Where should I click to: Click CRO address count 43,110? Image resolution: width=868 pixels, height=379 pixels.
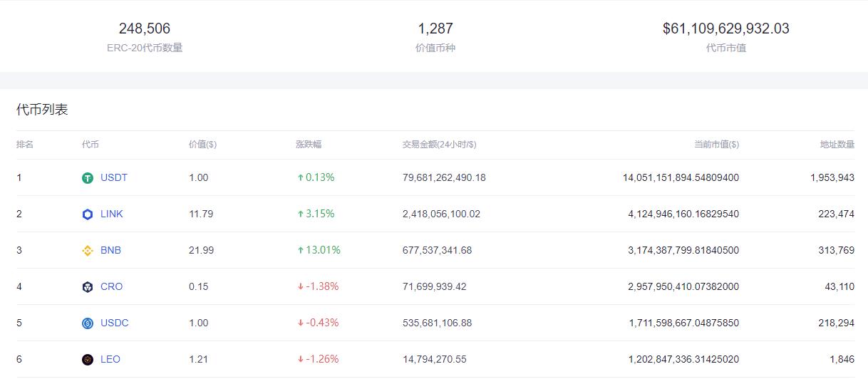(x=839, y=286)
